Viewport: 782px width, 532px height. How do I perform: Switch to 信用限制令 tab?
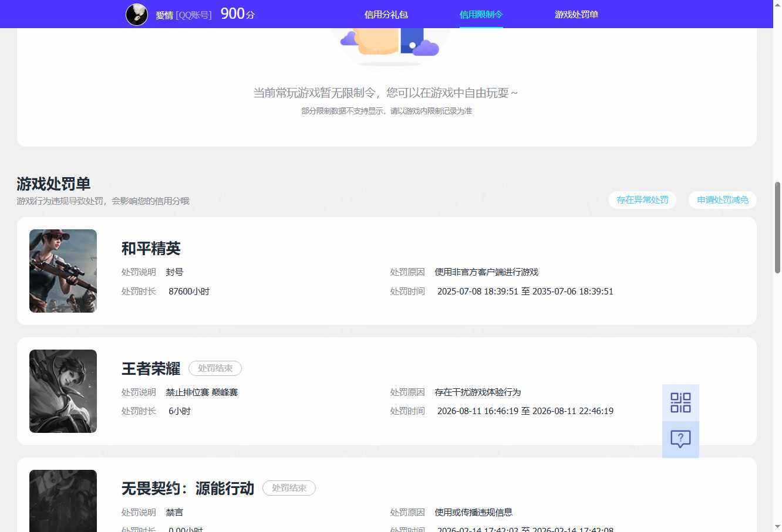point(481,15)
